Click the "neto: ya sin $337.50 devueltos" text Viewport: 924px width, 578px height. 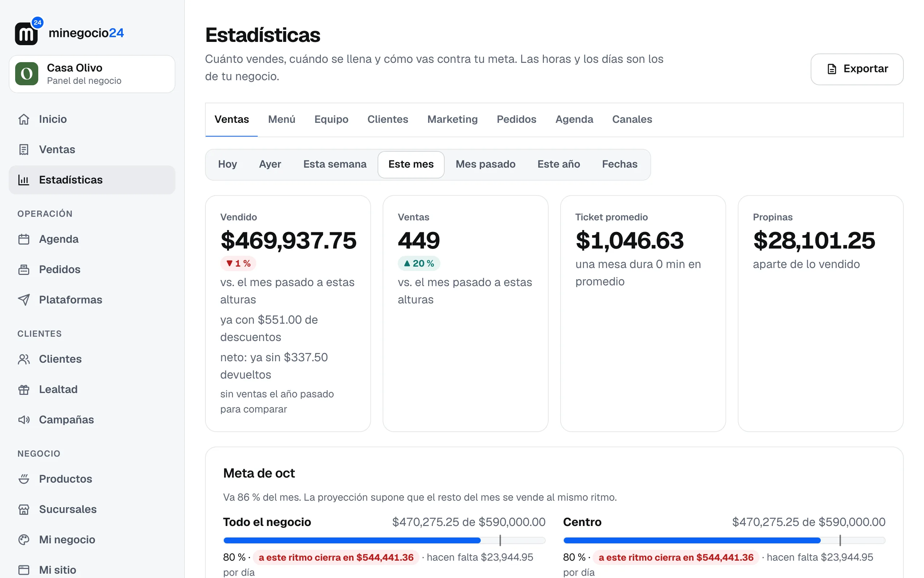[x=274, y=366]
